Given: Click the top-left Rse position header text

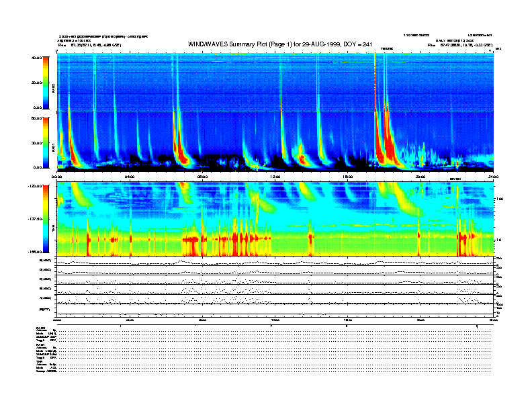Looking at the screenshot, I should 89,45.
